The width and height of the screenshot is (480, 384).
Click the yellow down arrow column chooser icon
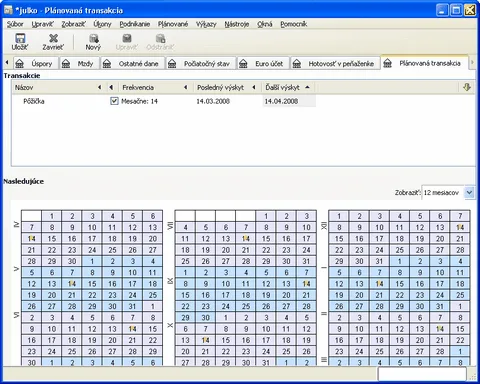click(467, 87)
